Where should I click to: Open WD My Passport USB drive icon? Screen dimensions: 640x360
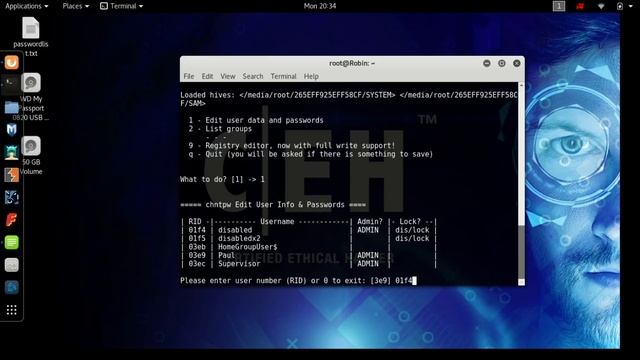click(31, 97)
